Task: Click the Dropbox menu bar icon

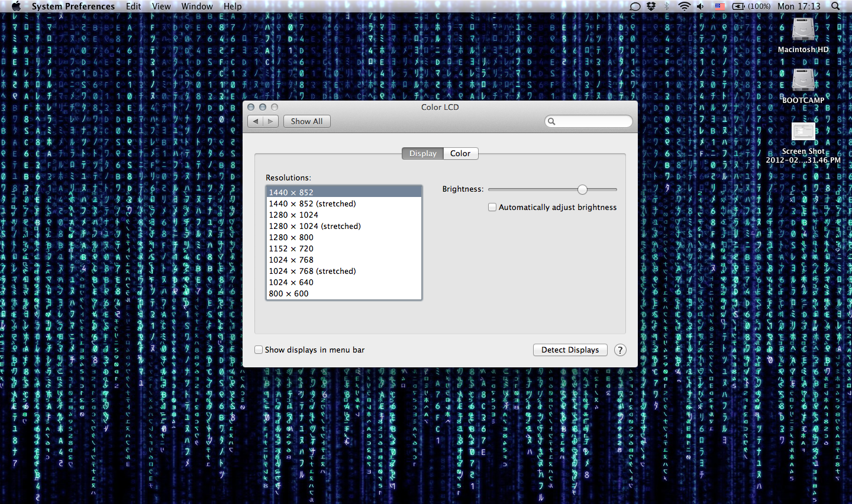Action: [651, 6]
